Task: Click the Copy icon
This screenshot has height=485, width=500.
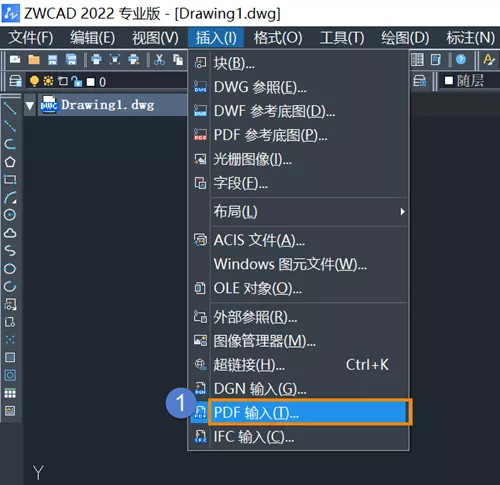Action: point(178,60)
